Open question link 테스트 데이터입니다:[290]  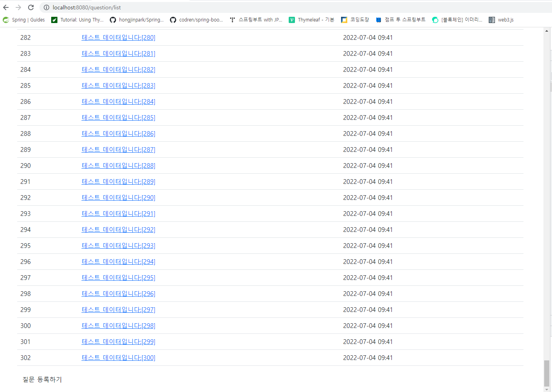pyautogui.click(x=118, y=198)
